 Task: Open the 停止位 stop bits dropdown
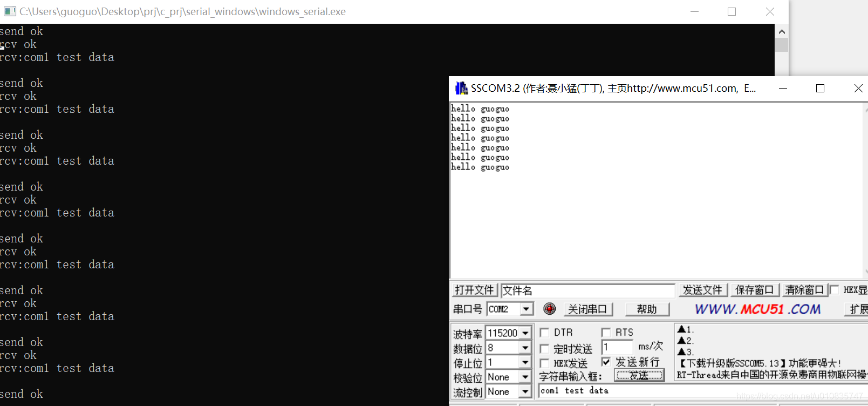point(525,362)
